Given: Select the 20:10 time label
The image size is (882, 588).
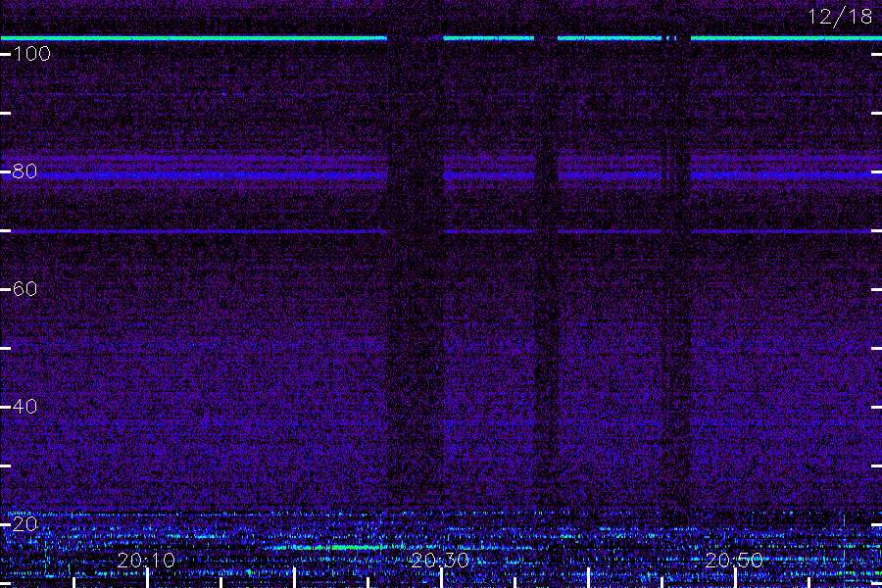Looking at the screenshot, I should [x=146, y=560].
